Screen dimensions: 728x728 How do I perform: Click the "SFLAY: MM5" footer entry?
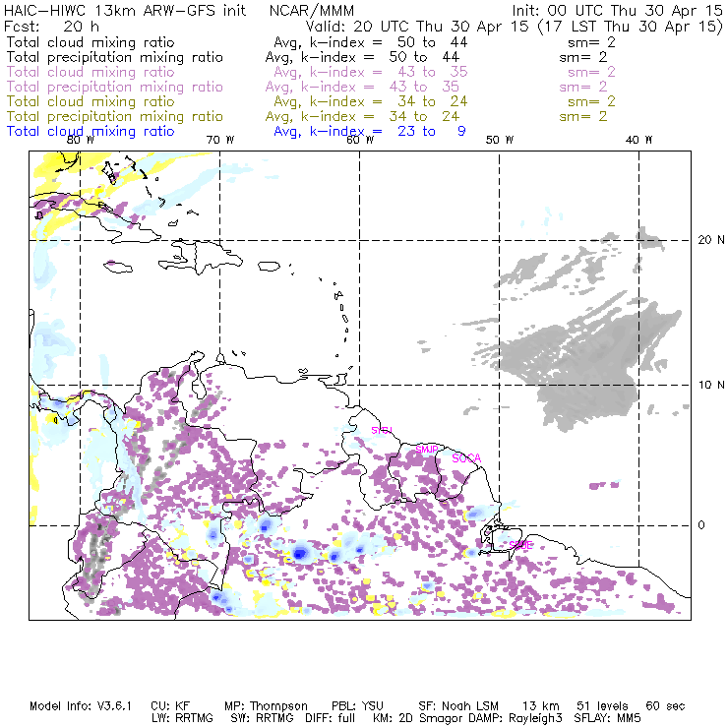coord(607,718)
